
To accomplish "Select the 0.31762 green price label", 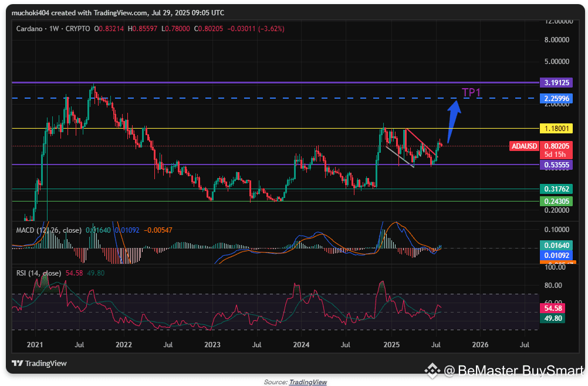I will (x=556, y=189).
